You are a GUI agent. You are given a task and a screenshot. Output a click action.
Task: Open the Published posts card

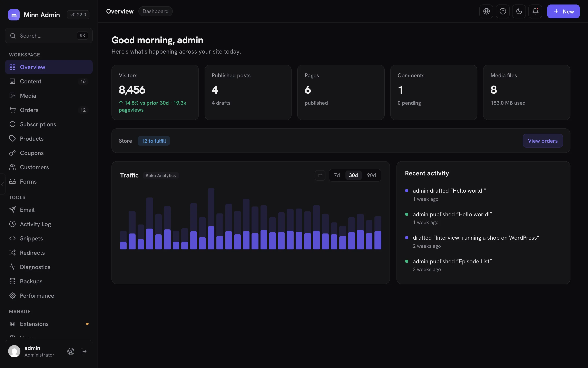248,92
